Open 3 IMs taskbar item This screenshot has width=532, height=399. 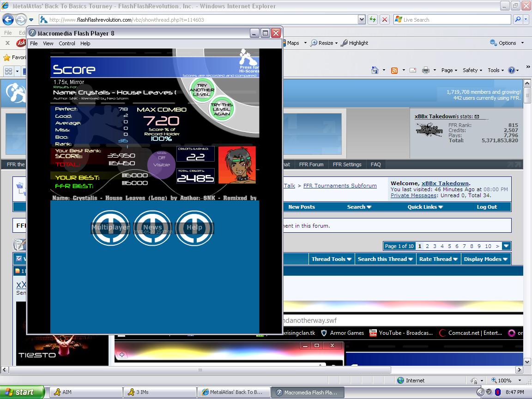coord(159,392)
